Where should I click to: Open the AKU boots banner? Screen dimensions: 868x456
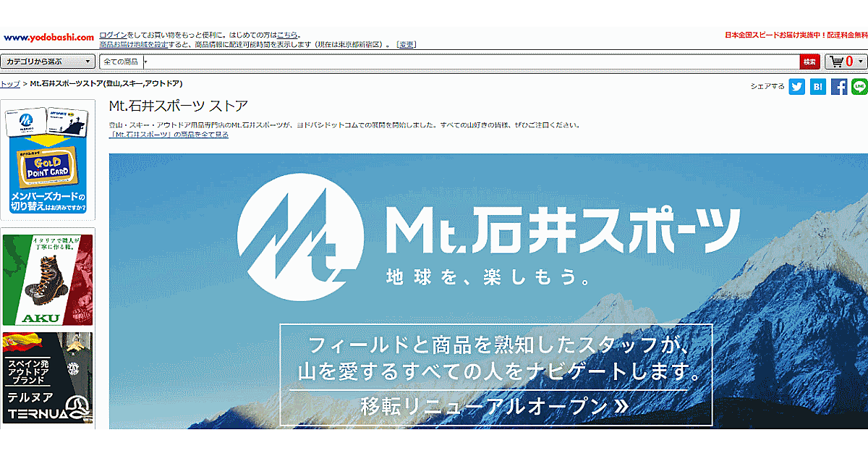[x=48, y=279]
